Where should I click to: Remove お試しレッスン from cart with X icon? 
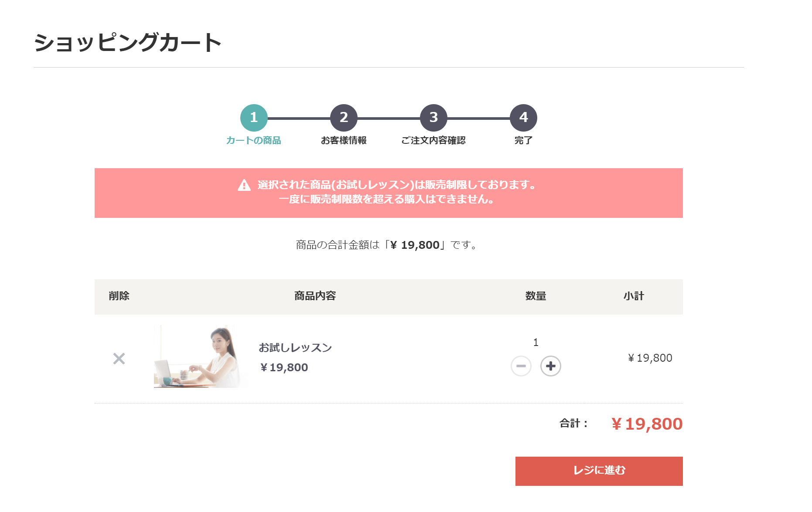pyautogui.click(x=119, y=359)
